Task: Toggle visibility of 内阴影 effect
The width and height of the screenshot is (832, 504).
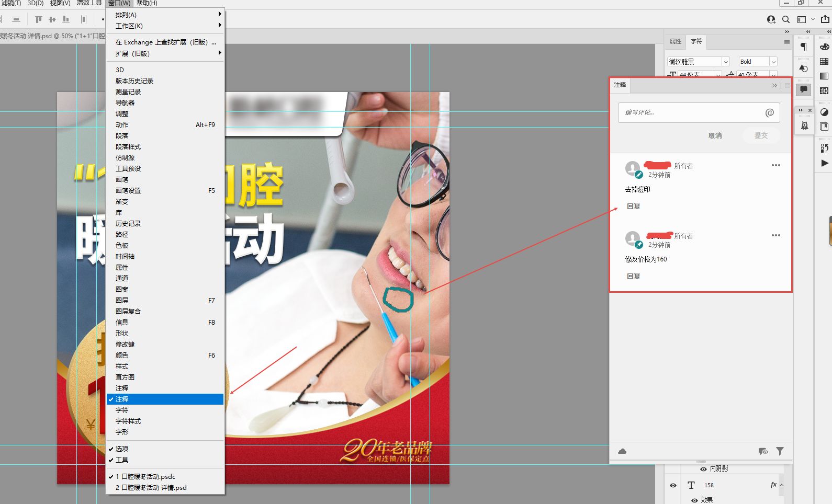Action: (703, 469)
